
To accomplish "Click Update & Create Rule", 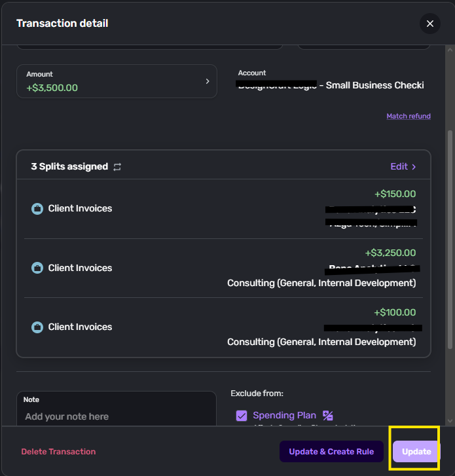I will tap(331, 451).
